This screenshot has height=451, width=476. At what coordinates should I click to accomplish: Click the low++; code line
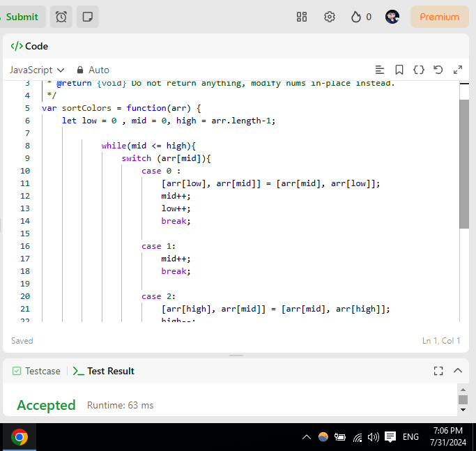click(x=176, y=208)
